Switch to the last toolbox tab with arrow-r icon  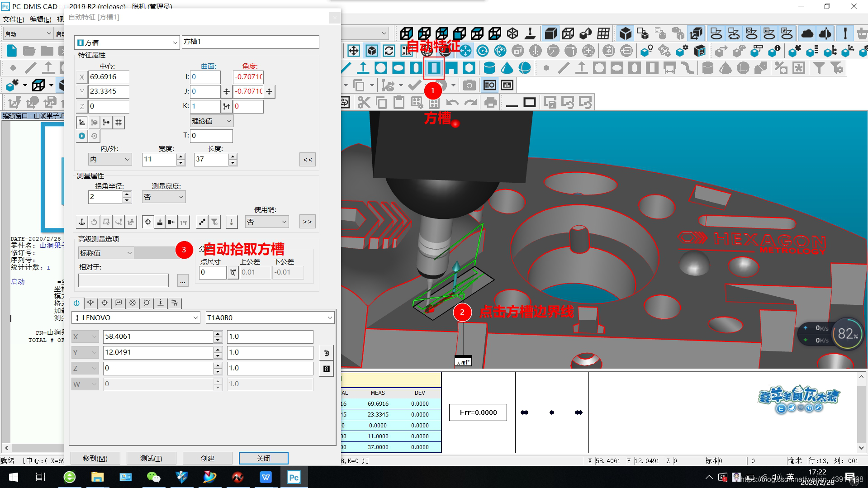pos(175,303)
